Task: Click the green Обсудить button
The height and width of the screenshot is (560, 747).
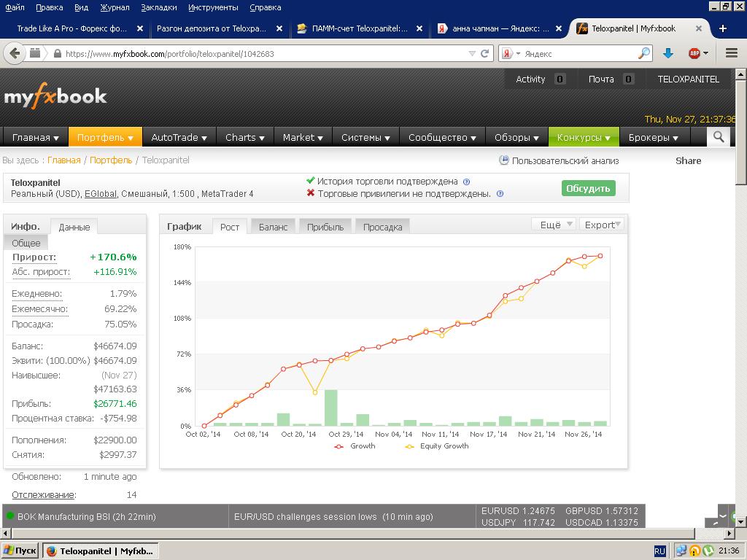Action: click(589, 188)
